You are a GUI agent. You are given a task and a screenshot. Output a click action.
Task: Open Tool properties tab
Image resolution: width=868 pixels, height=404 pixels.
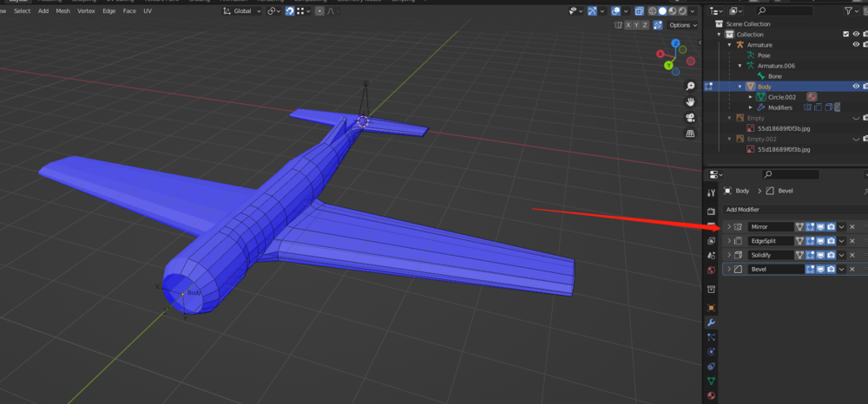pos(712,192)
